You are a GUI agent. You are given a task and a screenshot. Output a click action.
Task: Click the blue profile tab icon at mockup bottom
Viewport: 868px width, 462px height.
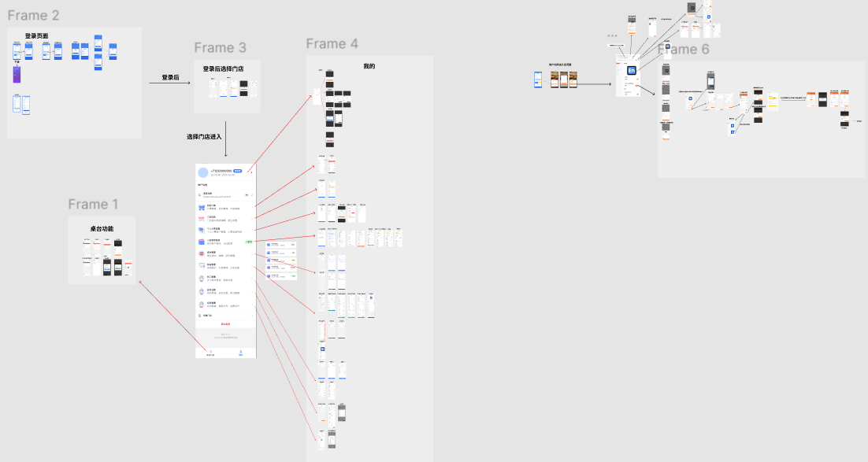click(x=241, y=352)
